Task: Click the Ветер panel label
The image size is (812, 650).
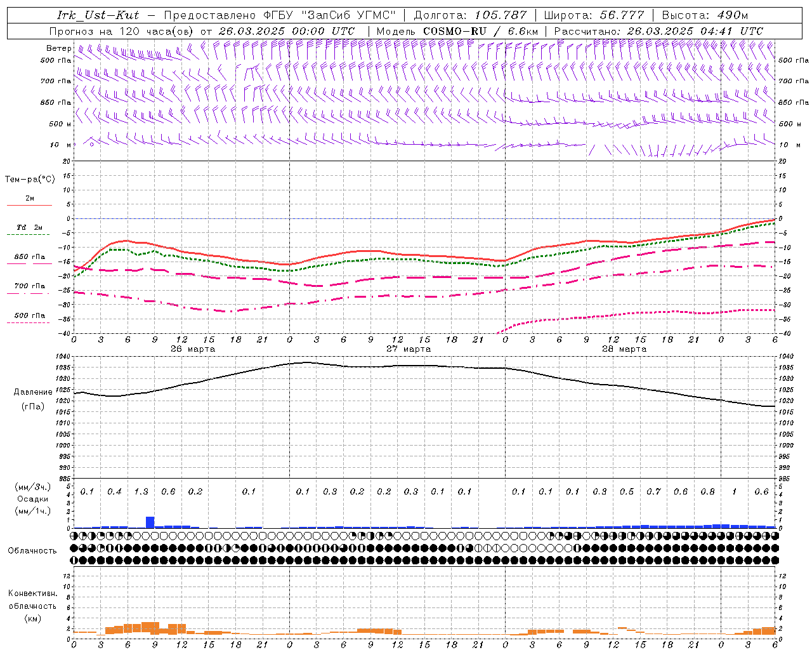Action: tap(59, 48)
